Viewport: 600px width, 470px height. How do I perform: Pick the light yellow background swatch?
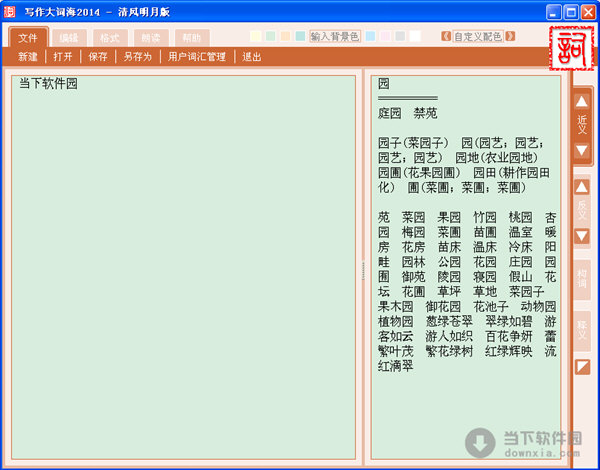[x=255, y=37]
